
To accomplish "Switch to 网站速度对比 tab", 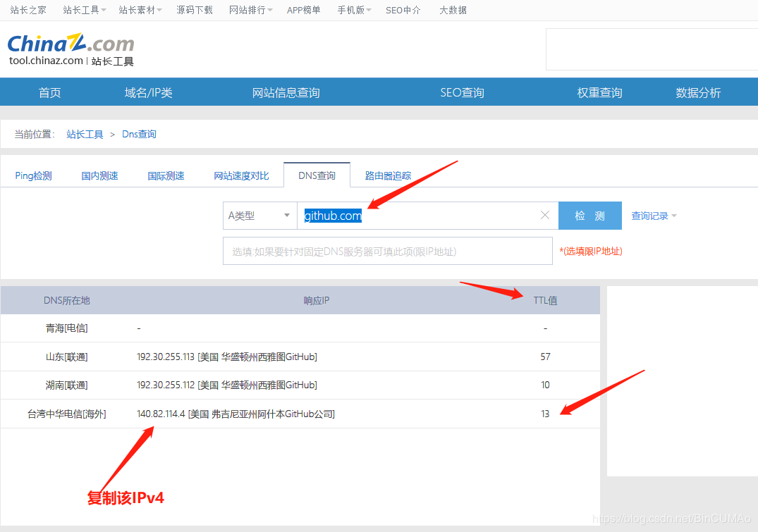I will (x=241, y=175).
